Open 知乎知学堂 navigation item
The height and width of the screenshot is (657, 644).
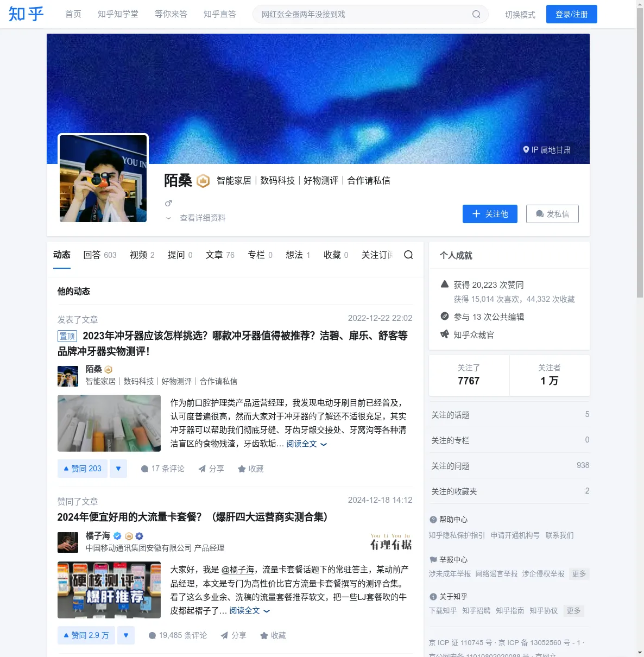click(x=118, y=14)
